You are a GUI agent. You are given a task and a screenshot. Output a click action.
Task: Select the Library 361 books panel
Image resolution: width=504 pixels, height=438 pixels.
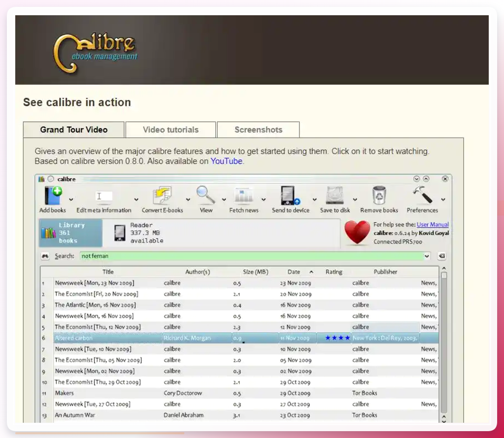coord(70,233)
